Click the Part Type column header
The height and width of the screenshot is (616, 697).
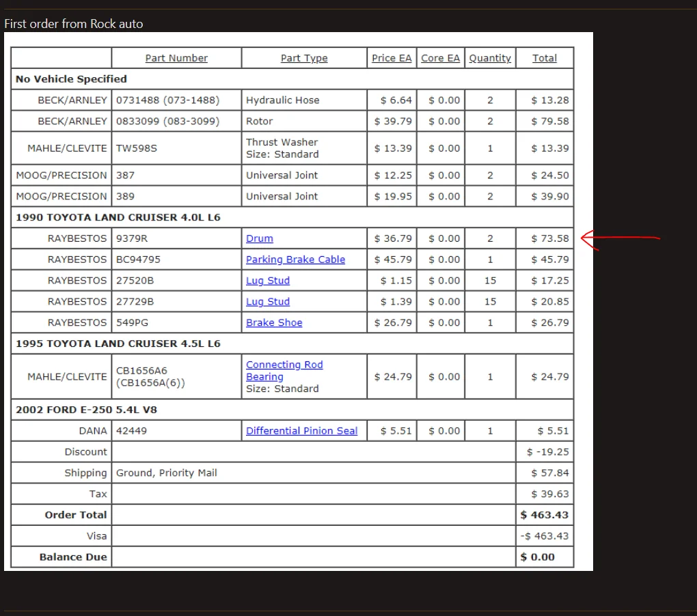[x=304, y=58]
